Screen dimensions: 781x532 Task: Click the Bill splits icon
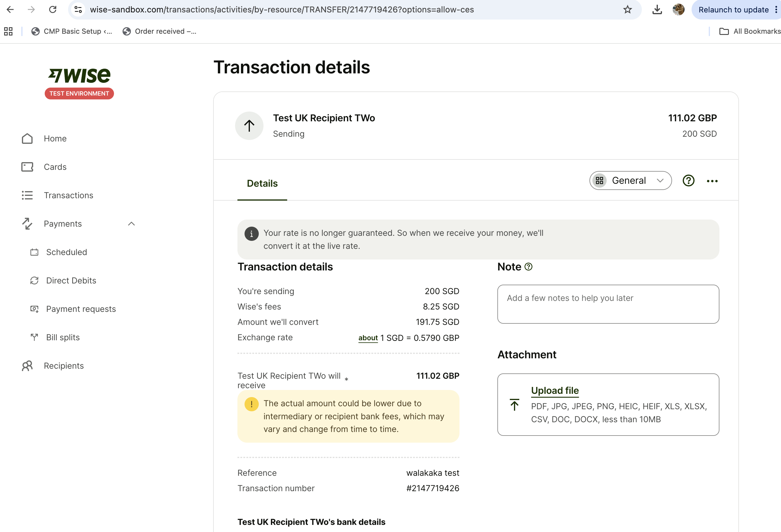point(34,337)
